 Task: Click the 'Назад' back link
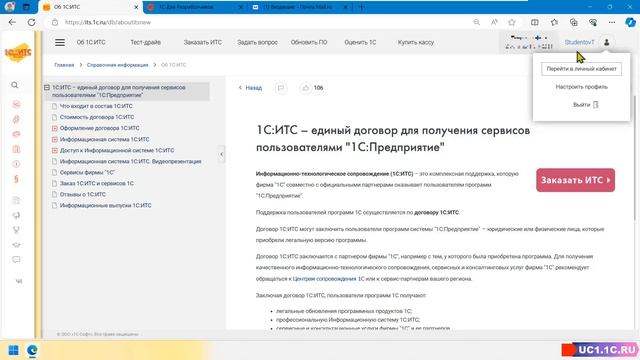point(250,88)
